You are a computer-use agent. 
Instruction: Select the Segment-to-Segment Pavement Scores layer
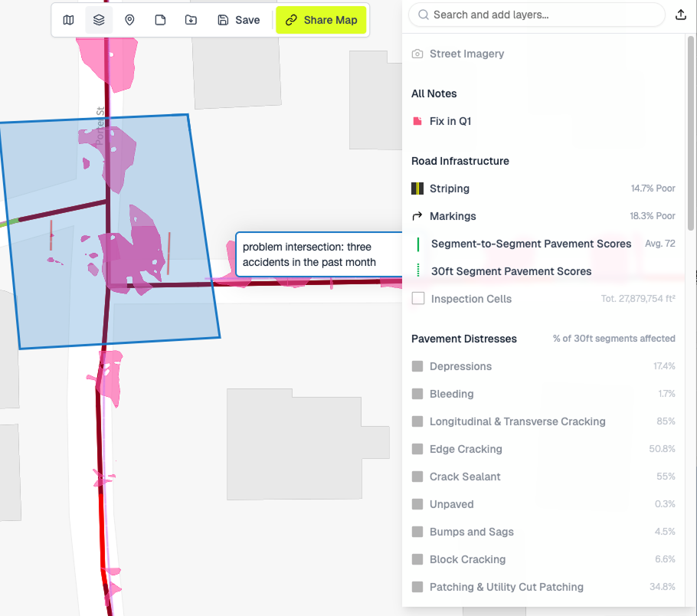pyautogui.click(x=531, y=244)
